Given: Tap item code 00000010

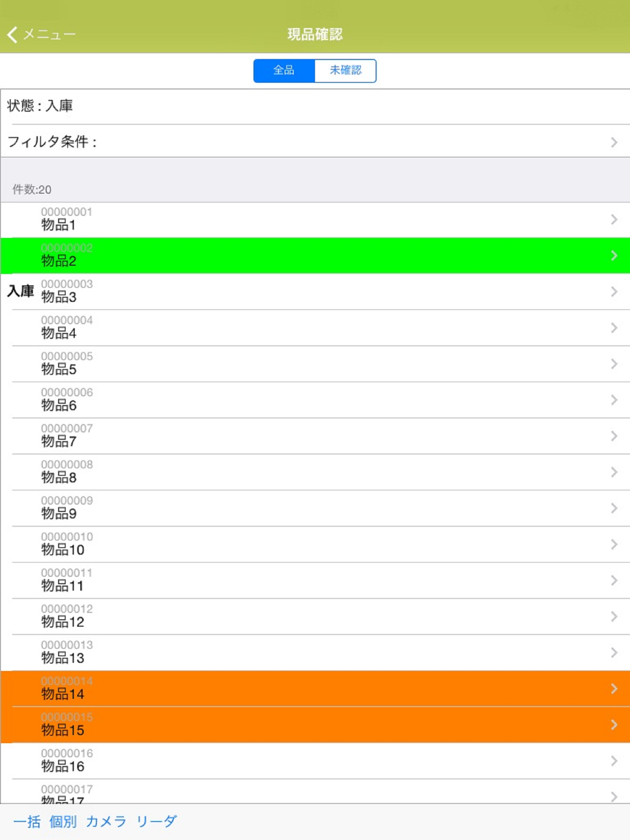Looking at the screenshot, I should [x=67, y=537].
